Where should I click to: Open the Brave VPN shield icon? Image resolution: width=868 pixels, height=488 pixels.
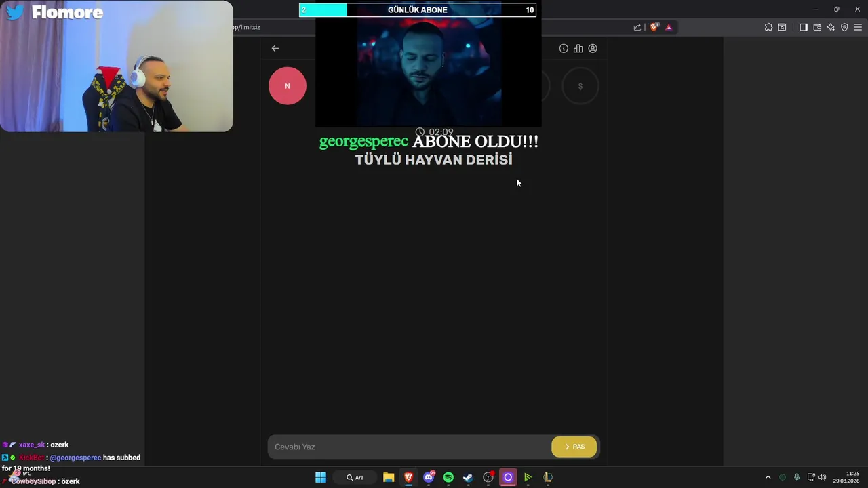click(844, 27)
